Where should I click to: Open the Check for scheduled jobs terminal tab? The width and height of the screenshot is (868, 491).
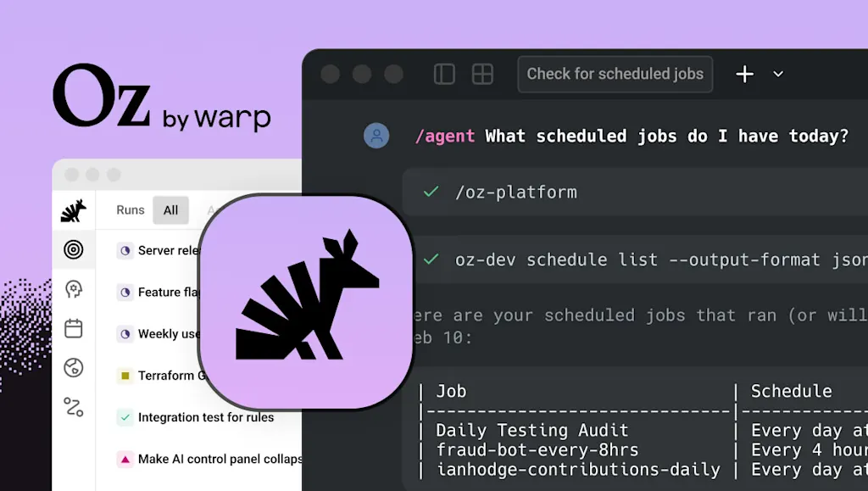pos(615,74)
